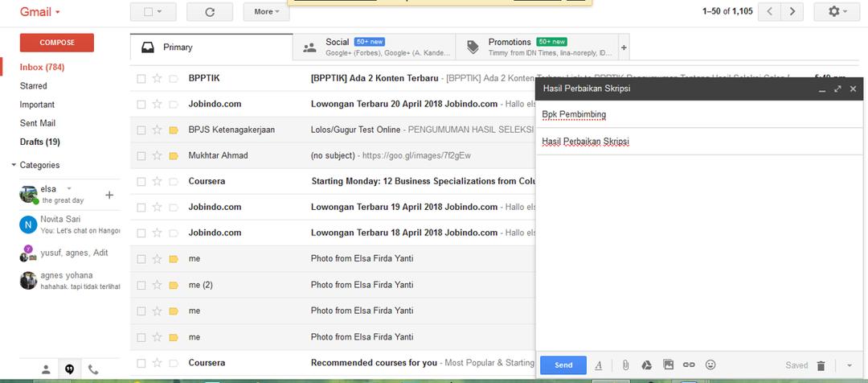Screen dimensions: 868x383
Task: Add a new inbox tab with plus
Action: 624,48
